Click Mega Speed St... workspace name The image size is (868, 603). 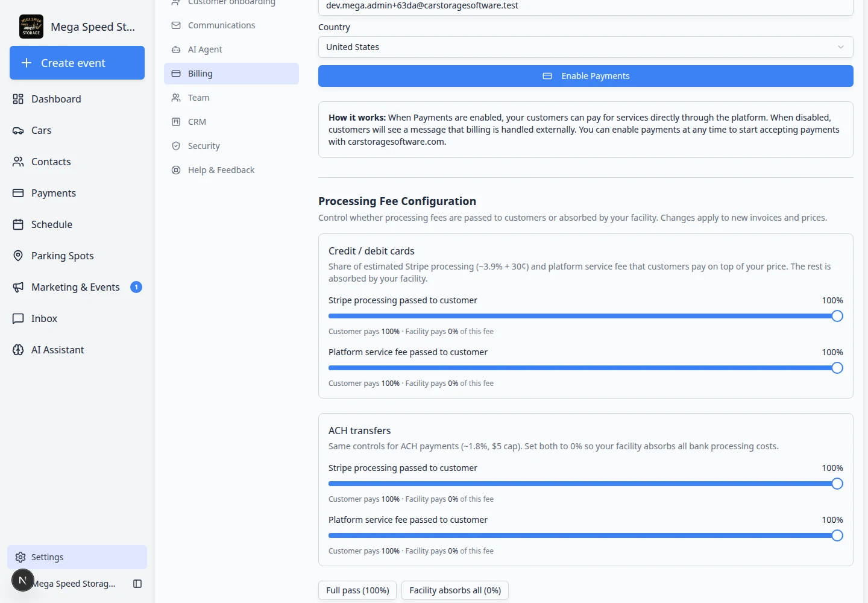tap(93, 27)
